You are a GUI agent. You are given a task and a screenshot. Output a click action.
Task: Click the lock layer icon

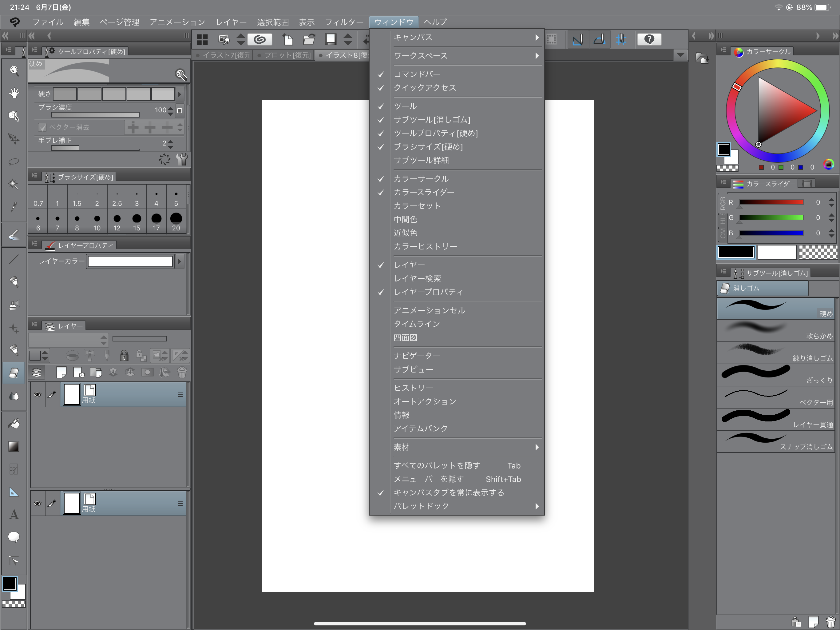[x=124, y=356]
